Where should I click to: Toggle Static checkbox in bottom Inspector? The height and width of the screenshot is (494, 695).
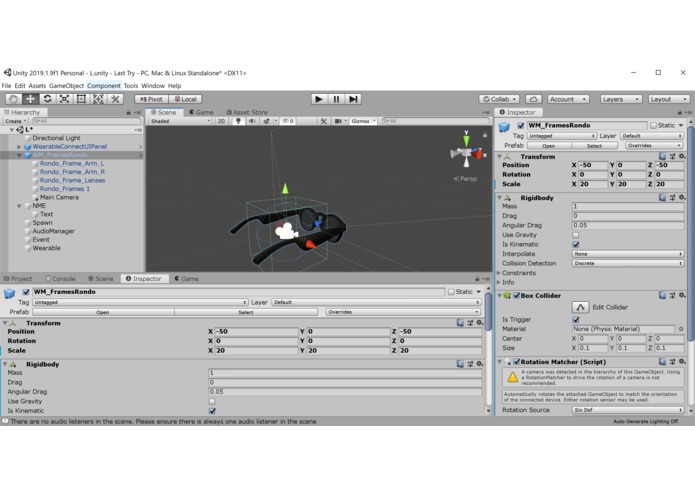point(451,292)
